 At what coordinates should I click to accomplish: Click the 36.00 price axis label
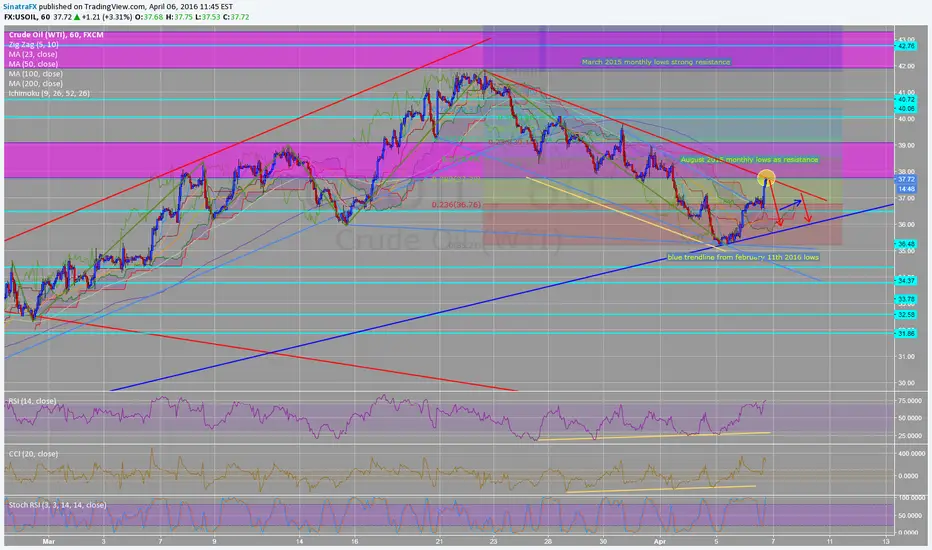click(x=906, y=225)
